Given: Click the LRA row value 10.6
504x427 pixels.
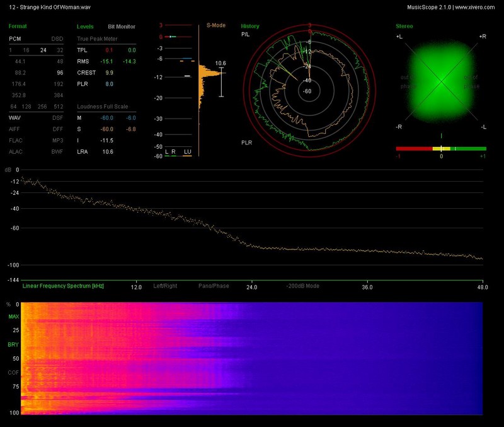Looking at the screenshot, I should pos(108,151).
